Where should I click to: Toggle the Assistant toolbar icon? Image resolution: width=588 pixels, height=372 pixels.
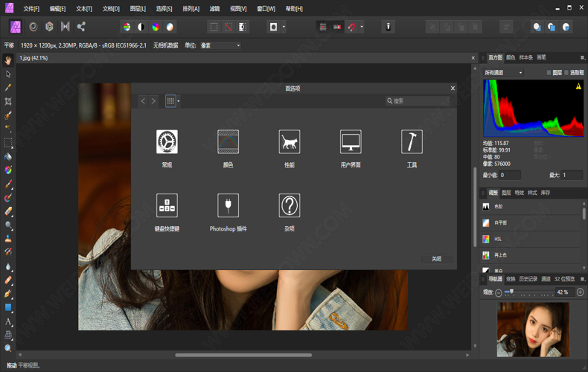388,27
